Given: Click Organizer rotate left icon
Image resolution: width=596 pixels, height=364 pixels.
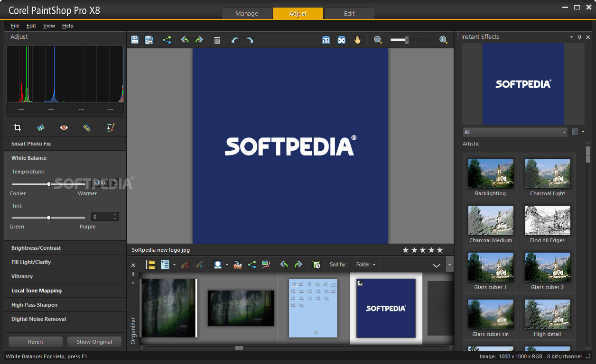Looking at the screenshot, I should click(x=284, y=264).
